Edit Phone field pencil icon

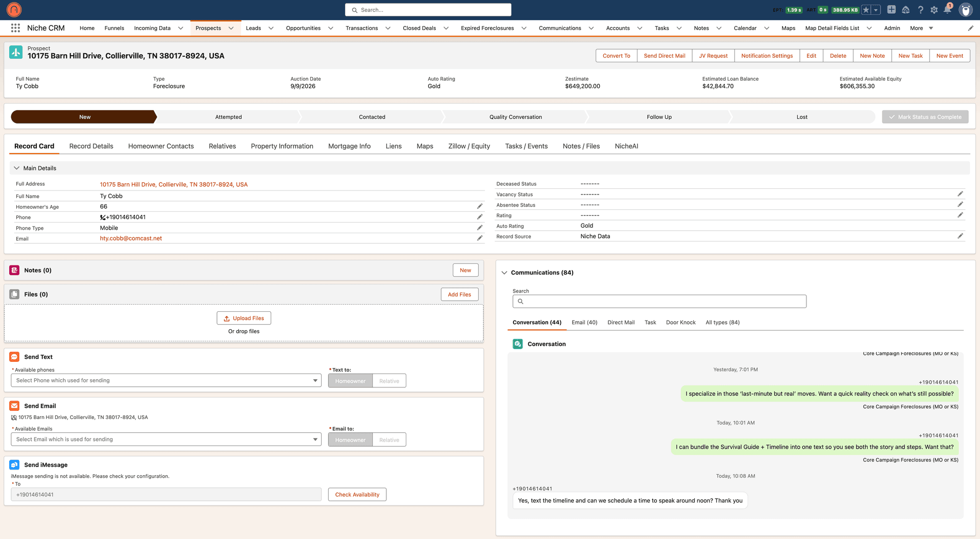coord(480,217)
